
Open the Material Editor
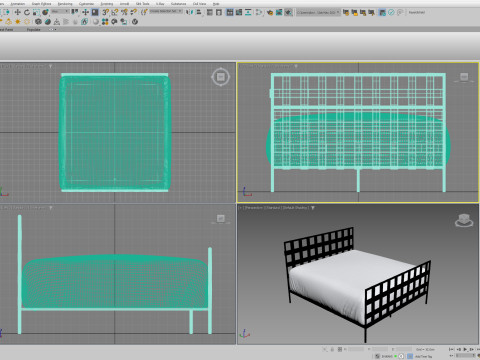pyautogui.click(x=259, y=12)
